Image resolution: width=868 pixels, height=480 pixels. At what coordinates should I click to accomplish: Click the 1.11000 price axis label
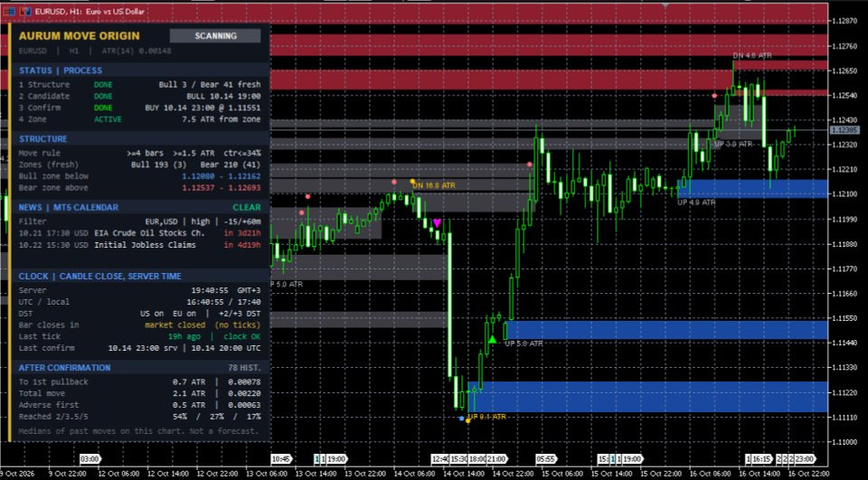click(844, 442)
